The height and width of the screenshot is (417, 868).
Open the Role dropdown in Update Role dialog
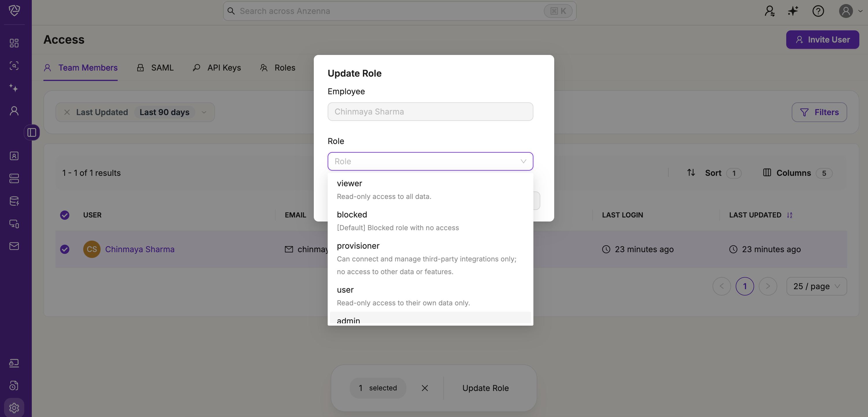tap(430, 161)
